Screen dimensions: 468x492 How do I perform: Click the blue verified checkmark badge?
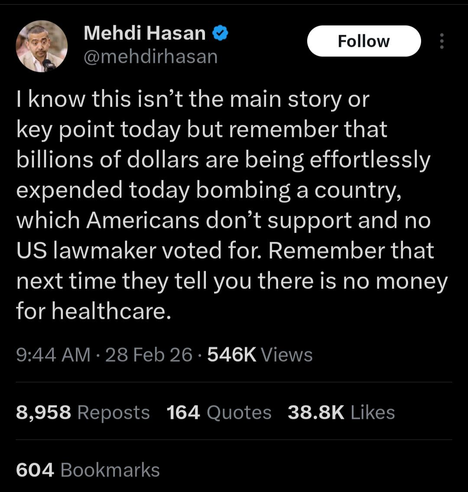(220, 33)
